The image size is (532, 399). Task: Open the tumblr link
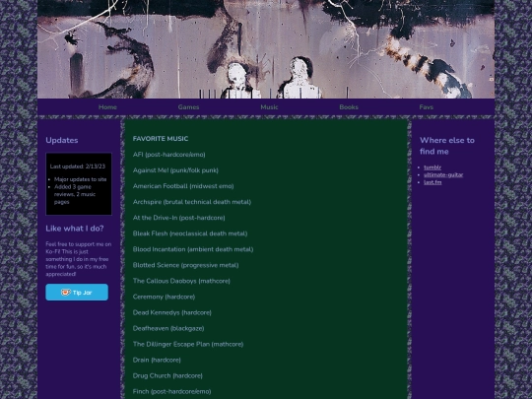pyautogui.click(x=432, y=167)
